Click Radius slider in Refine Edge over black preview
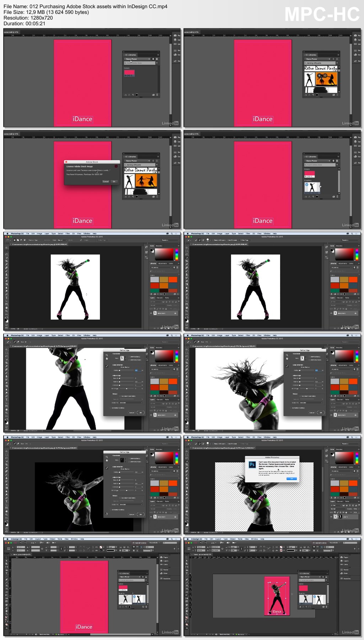The height and width of the screenshot is (640, 364). [126, 472]
